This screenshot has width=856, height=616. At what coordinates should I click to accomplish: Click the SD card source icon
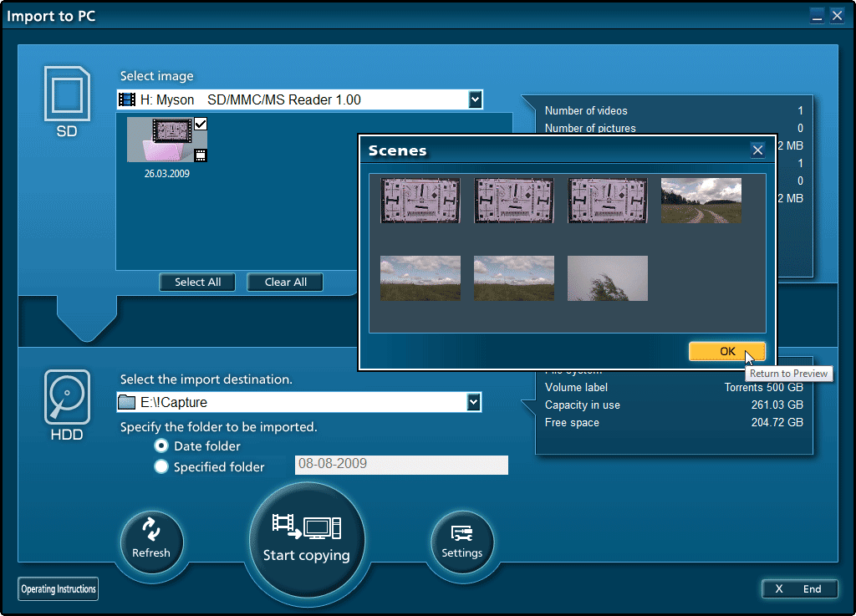click(67, 94)
